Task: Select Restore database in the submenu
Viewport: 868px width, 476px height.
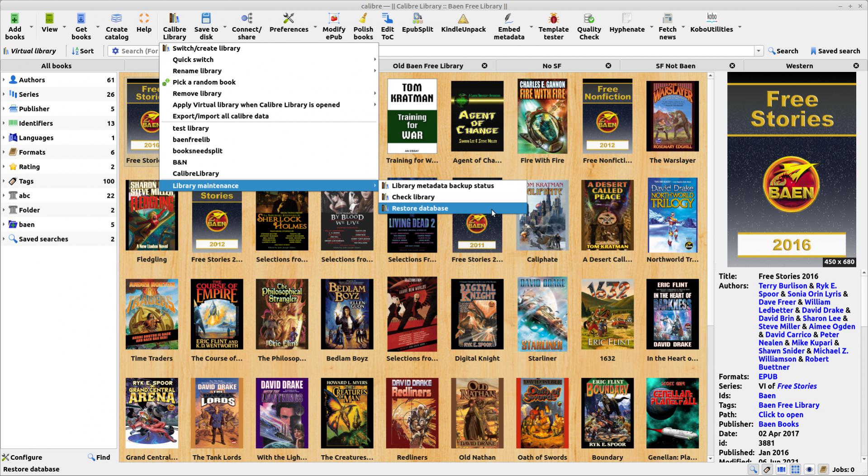Action: click(453, 208)
